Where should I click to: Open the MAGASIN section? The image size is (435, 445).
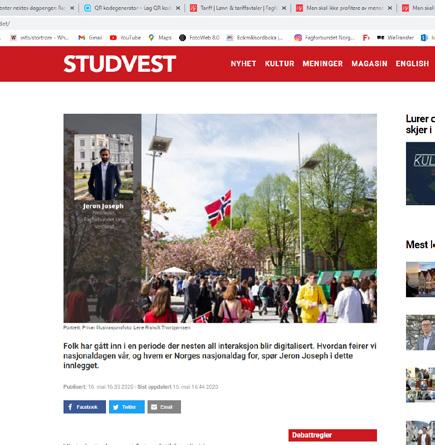tap(369, 64)
